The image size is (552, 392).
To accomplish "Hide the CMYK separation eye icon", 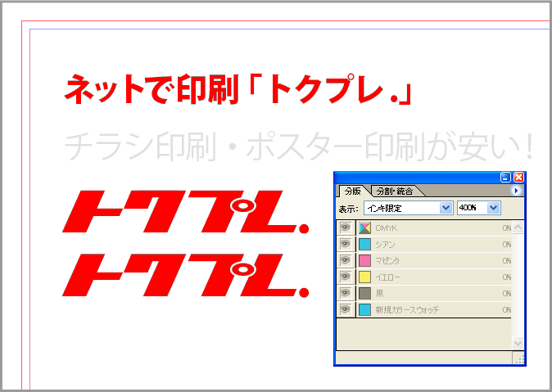I will point(346,228).
